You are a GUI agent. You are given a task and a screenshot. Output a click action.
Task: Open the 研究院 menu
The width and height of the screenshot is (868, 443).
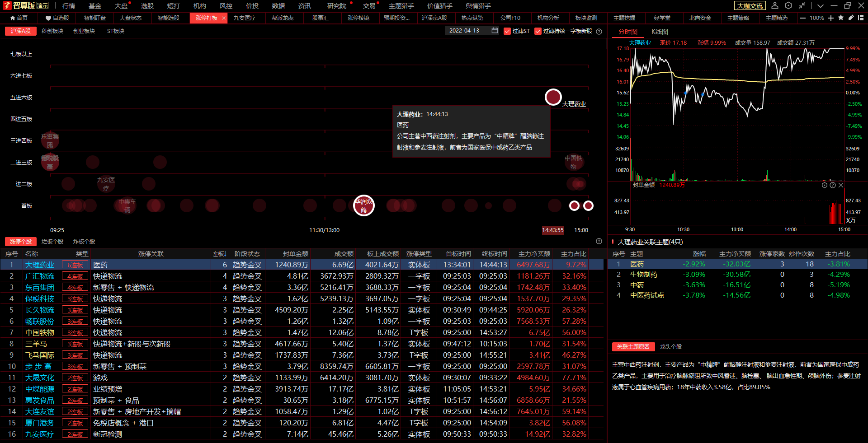pyautogui.click(x=337, y=6)
